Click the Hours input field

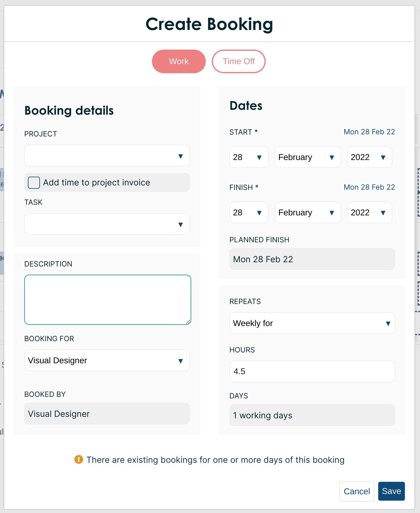pos(312,371)
